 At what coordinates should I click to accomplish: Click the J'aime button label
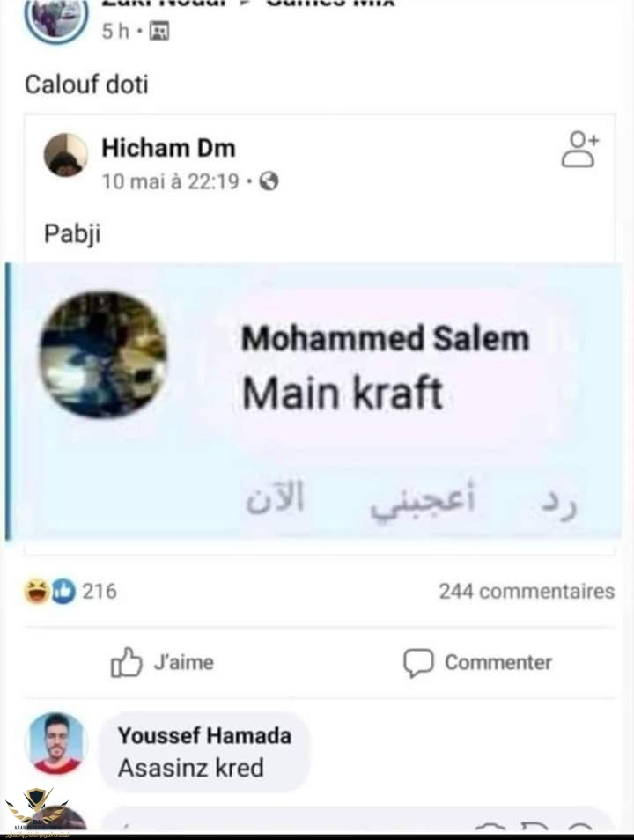[184, 663]
